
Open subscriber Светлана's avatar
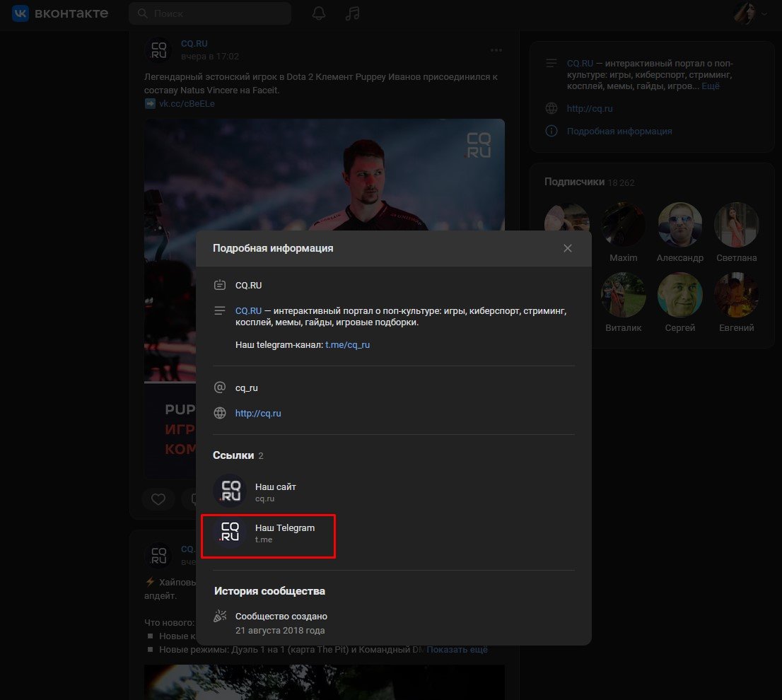tap(737, 225)
